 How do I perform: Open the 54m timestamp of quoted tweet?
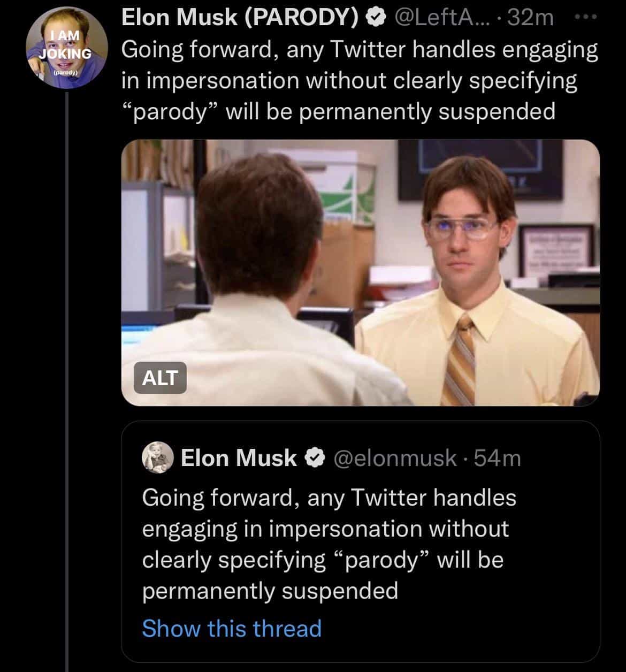(498, 458)
